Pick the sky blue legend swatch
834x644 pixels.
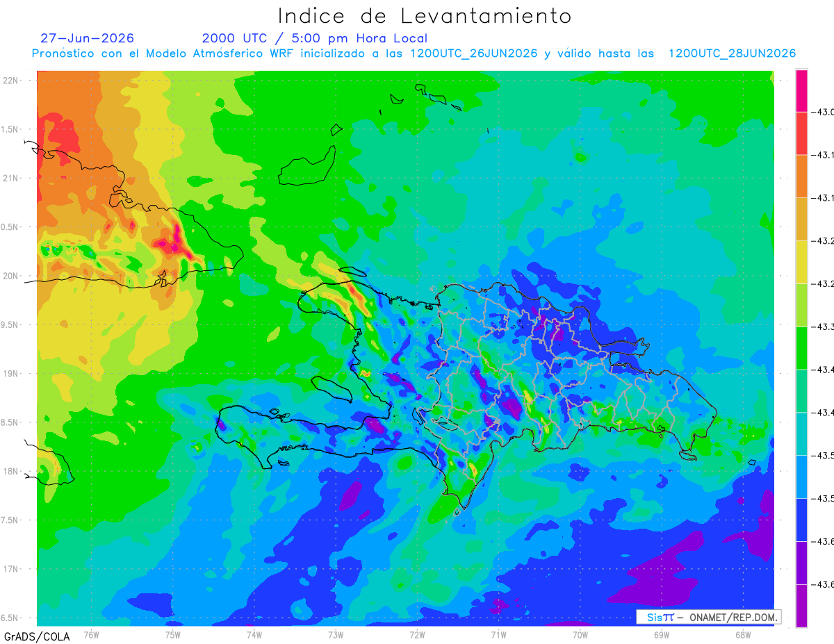tap(801, 477)
